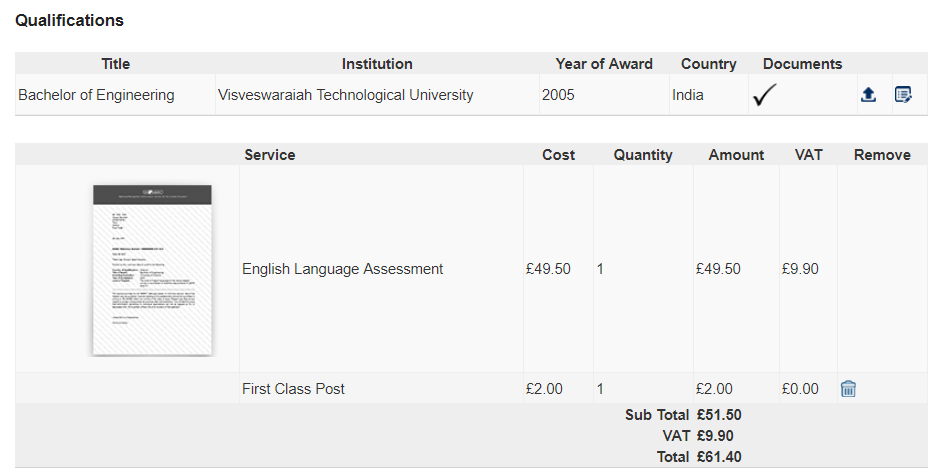Click the Service column header
The width and height of the screenshot is (930, 469).
(x=270, y=155)
